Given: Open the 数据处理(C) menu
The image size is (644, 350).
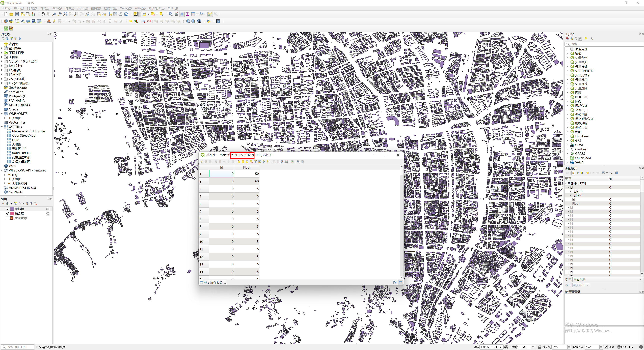Looking at the screenshot, I should (x=156, y=8).
